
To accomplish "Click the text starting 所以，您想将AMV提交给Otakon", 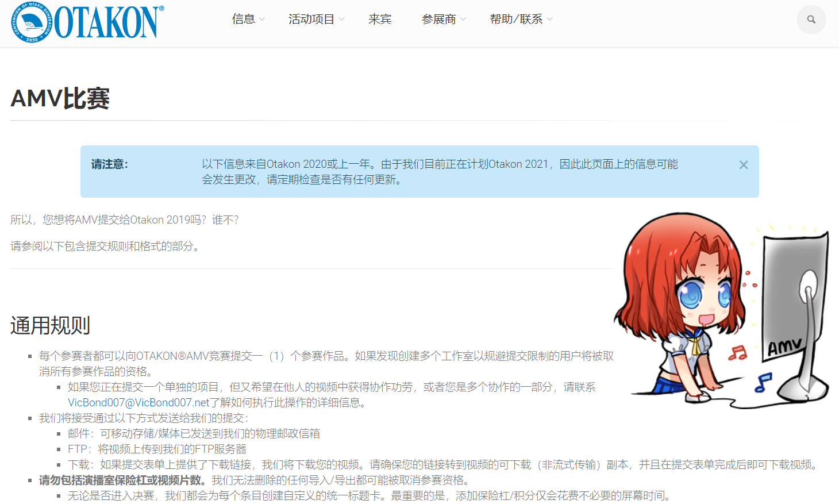I will [x=125, y=220].
